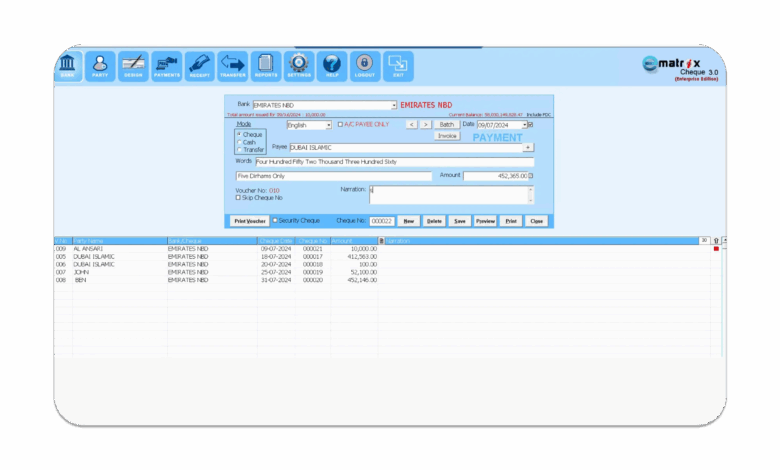Open the Party module icon
Screen dimensions: 780x470
click(x=100, y=66)
